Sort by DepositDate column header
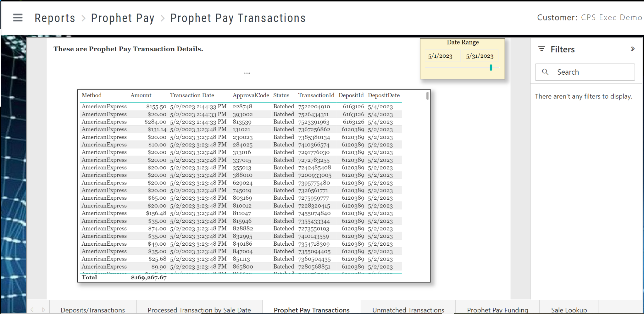Viewport: 644px width, 314px height. (384, 95)
